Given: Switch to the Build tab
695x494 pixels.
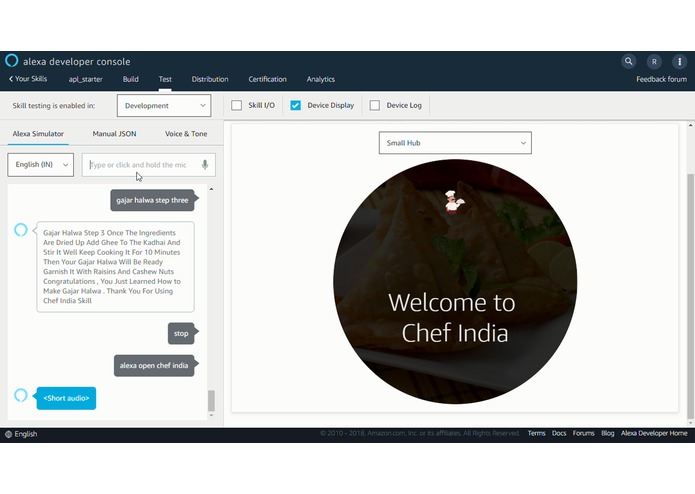Looking at the screenshot, I should tap(131, 79).
